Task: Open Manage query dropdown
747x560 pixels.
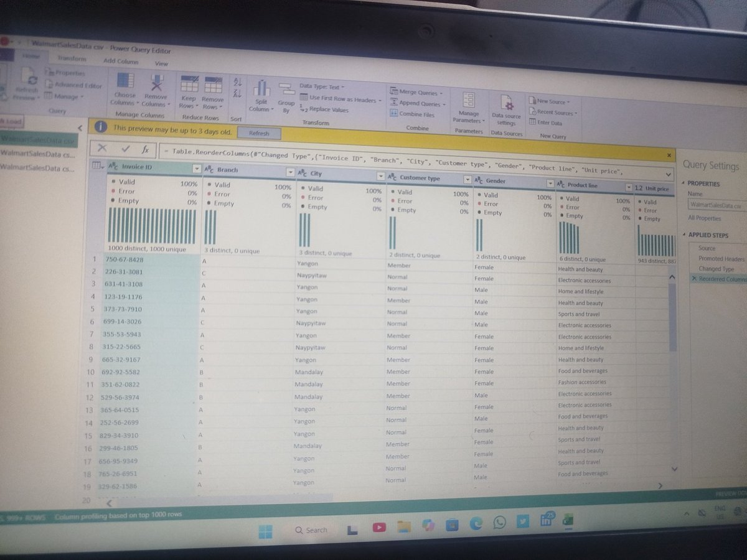Action: 63,96
